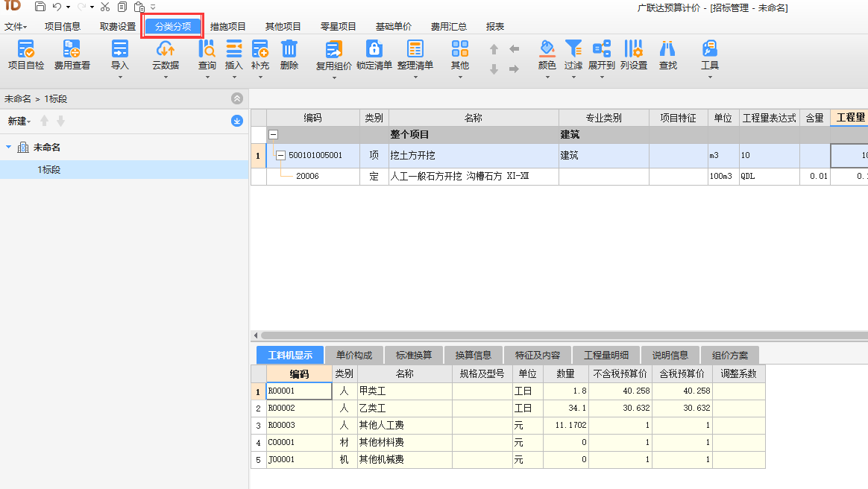Image resolution: width=868 pixels, height=489 pixels.
Task: Collapse item 500101005001 挖土方开挖
Action: (x=282, y=155)
